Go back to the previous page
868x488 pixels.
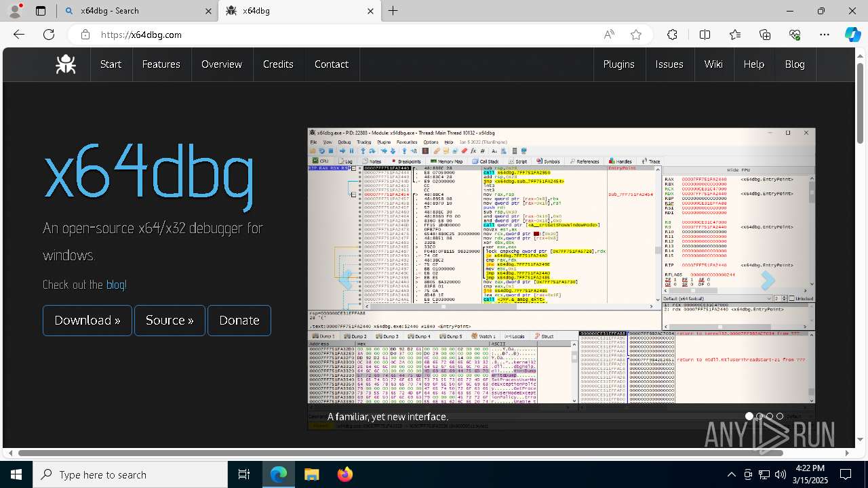19,35
